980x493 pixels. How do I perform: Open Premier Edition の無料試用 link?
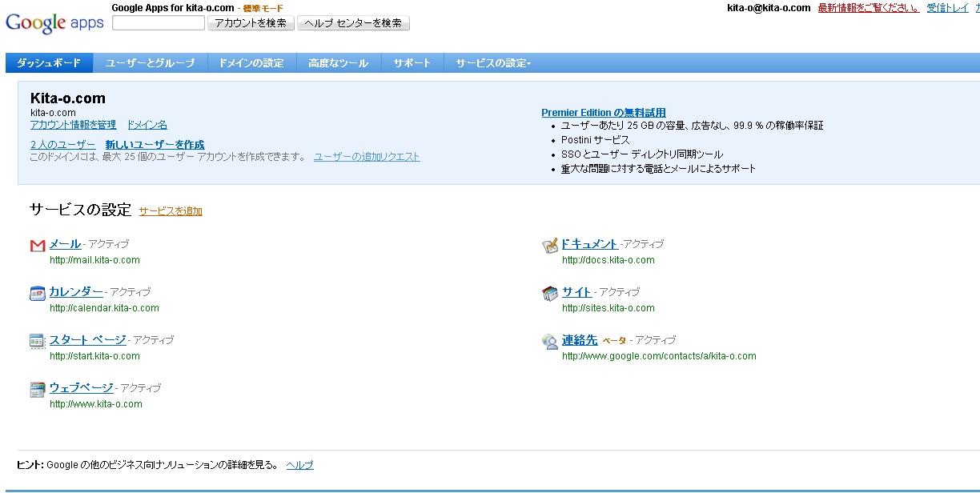(604, 113)
